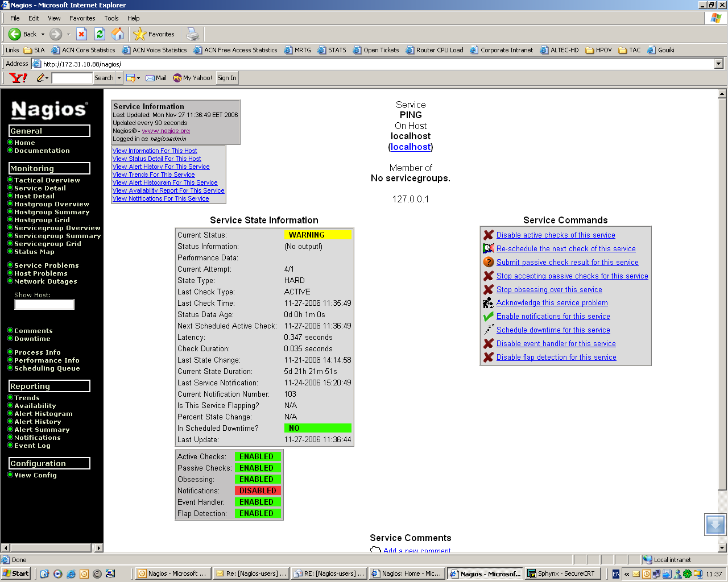Open the ACN Core Statistics links bar favorite
This screenshot has width=728, height=582.
pyautogui.click(x=83, y=50)
